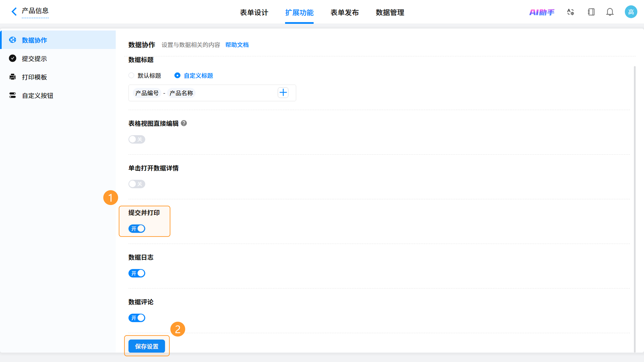Click the 单击打开数据详情 label
Image resolution: width=644 pixels, height=362 pixels.
click(x=153, y=168)
